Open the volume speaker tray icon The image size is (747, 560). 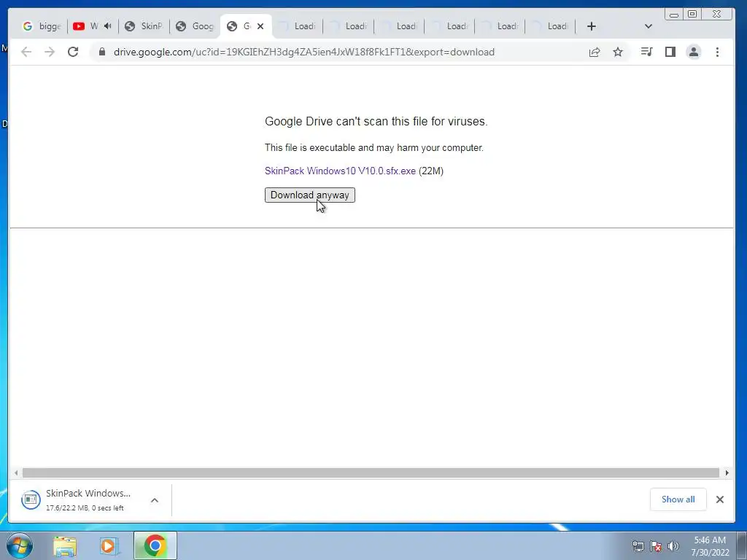pyautogui.click(x=673, y=546)
